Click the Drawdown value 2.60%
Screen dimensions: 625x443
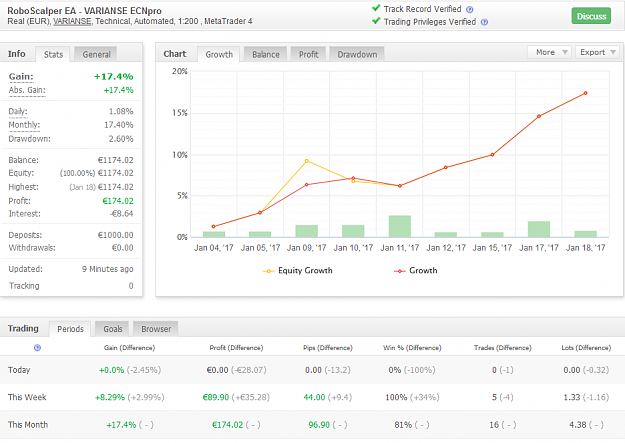click(x=121, y=139)
